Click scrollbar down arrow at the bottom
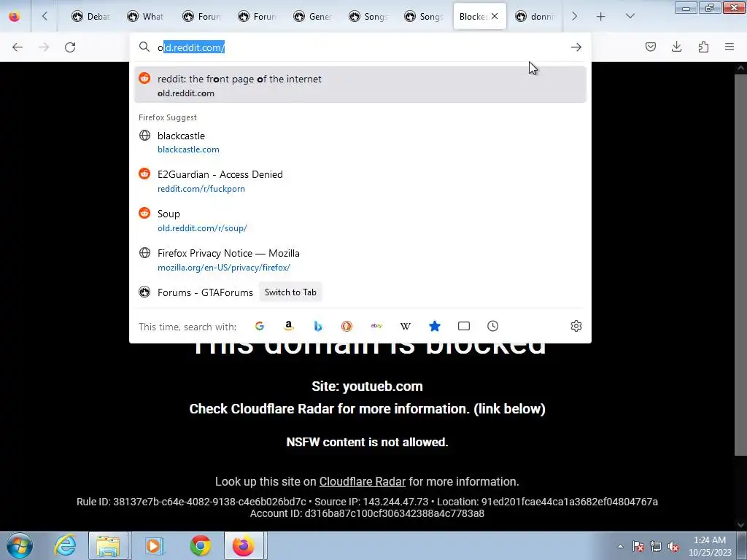Image resolution: width=747 pixels, height=560 pixels. (740, 525)
